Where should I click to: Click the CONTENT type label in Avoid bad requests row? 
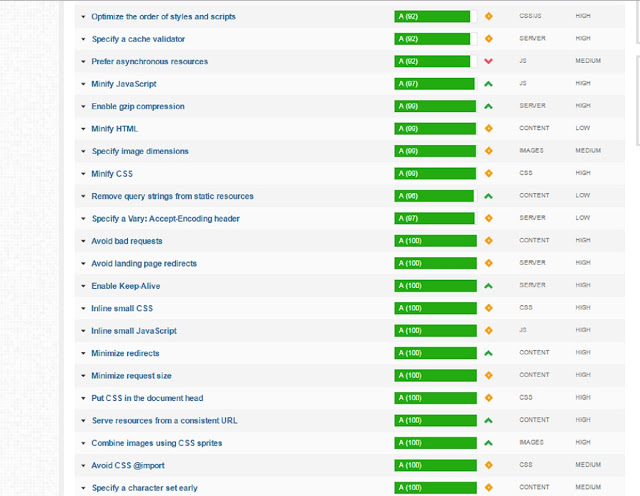coord(534,240)
